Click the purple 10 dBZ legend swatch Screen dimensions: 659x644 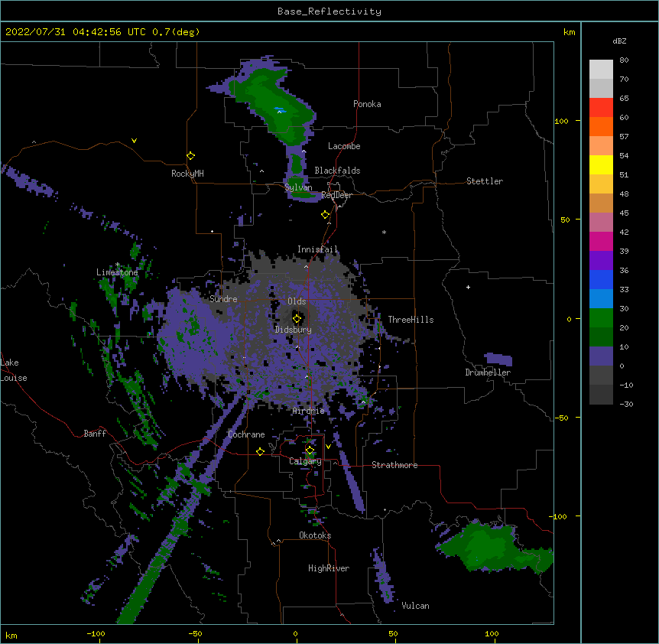tap(601, 356)
